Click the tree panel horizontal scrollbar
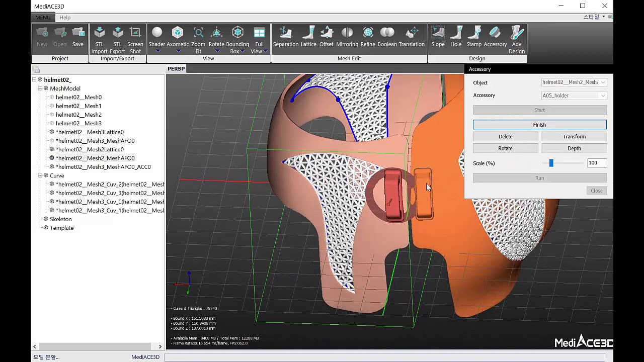Viewport: 644px width, 362px height. (x=95, y=346)
